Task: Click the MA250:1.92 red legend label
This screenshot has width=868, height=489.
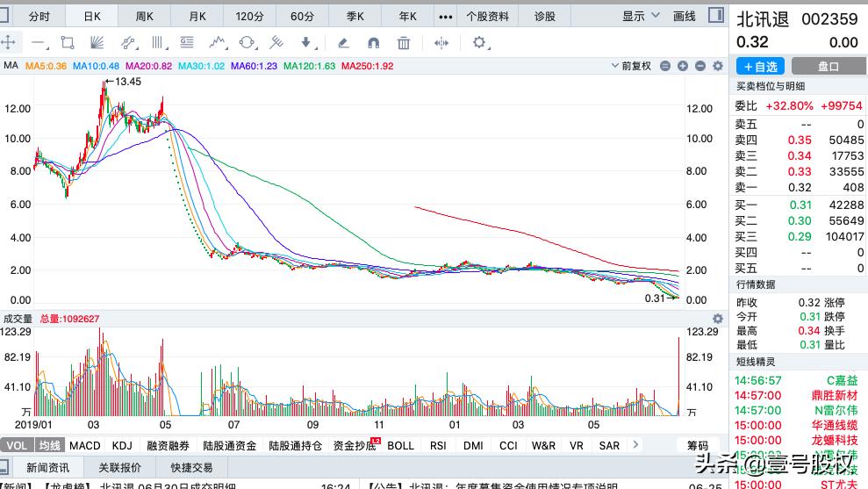Action: (x=367, y=66)
